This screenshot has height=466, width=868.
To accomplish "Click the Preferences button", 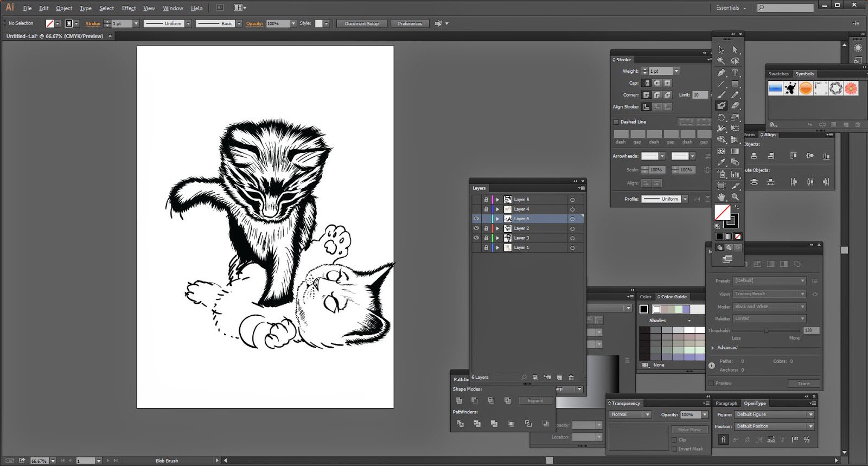I will (410, 23).
